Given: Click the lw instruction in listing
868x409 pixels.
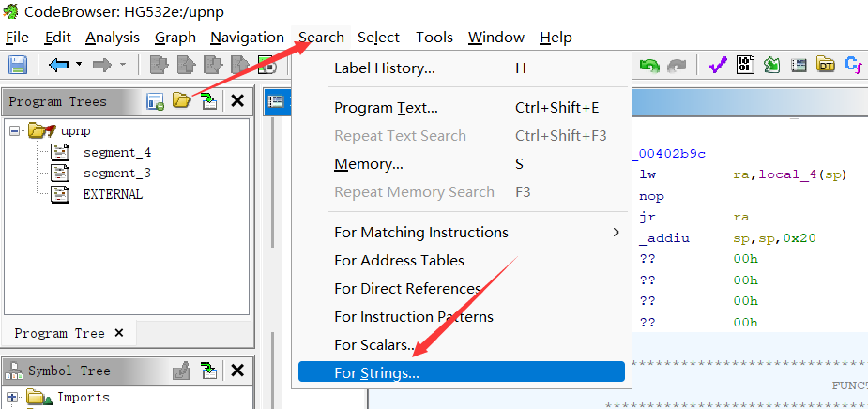Looking at the screenshot, I should (x=647, y=174).
